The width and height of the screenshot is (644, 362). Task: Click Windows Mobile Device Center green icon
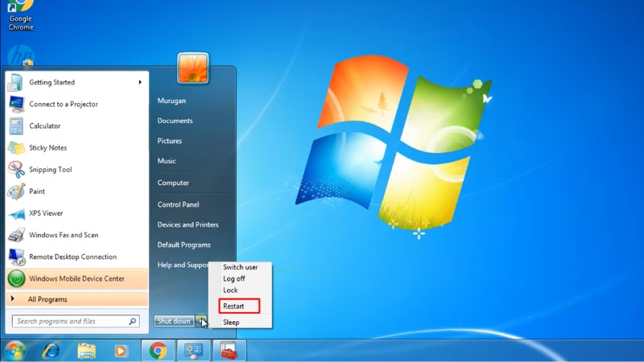16,278
